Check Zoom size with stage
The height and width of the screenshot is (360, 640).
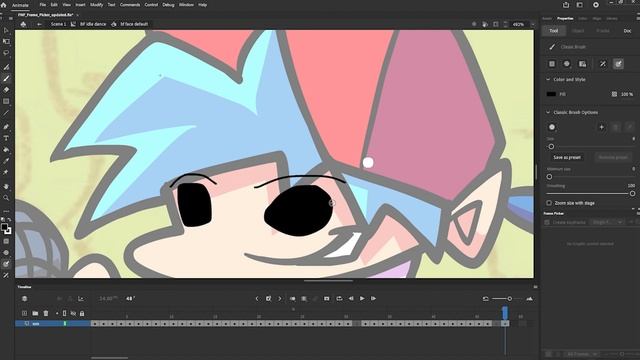pos(549,203)
